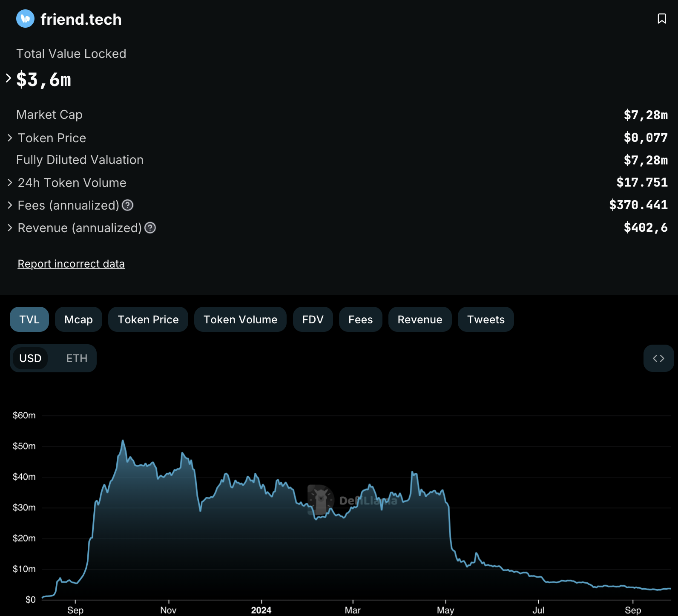Toggle the TVL chart series
This screenshot has height=616, width=678.
pos(29,320)
